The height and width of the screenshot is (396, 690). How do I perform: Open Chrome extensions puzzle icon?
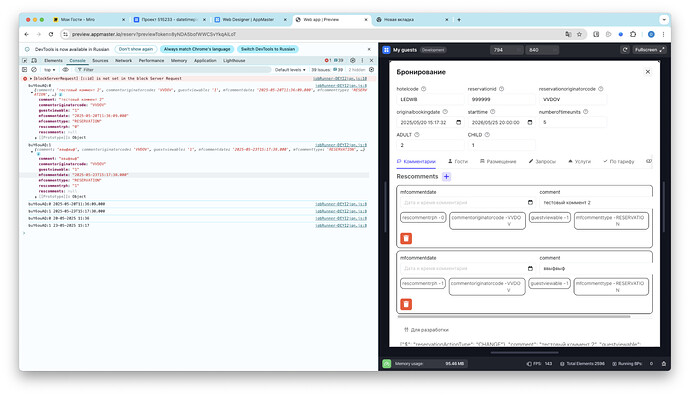[x=633, y=34]
